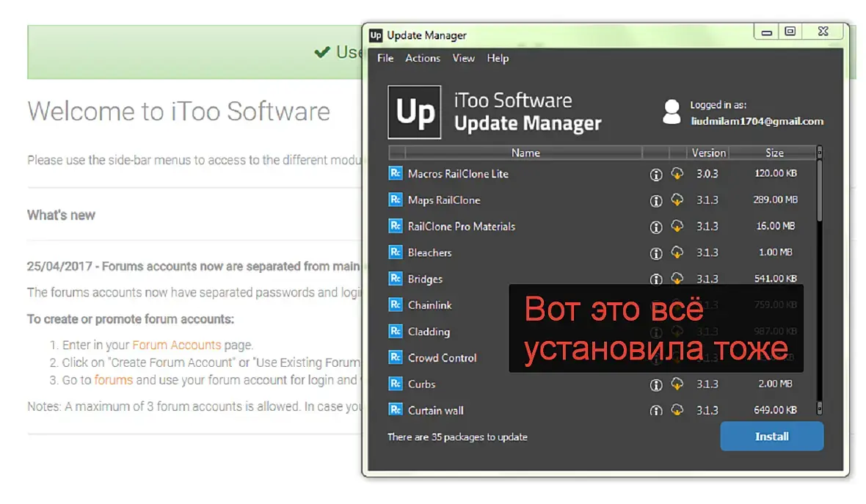The image size is (866, 504).
Task: Click the Rc icon beside Cladding
Action: tap(396, 331)
